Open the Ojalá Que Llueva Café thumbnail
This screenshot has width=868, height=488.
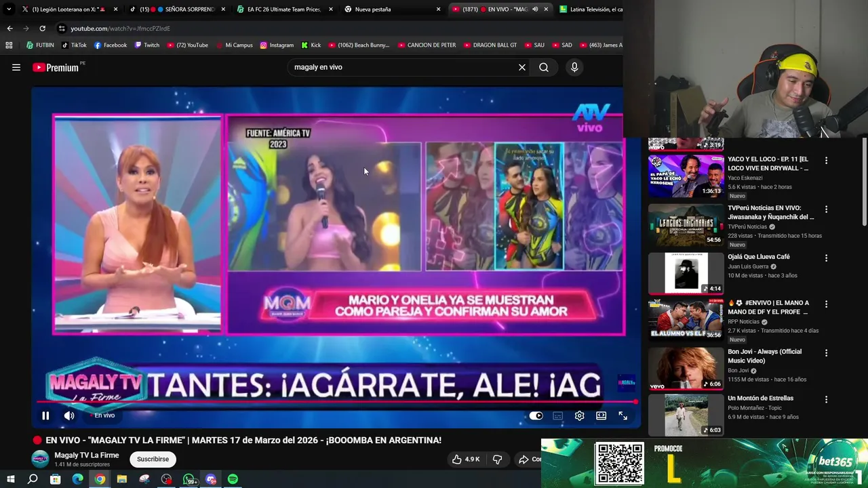(x=686, y=273)
